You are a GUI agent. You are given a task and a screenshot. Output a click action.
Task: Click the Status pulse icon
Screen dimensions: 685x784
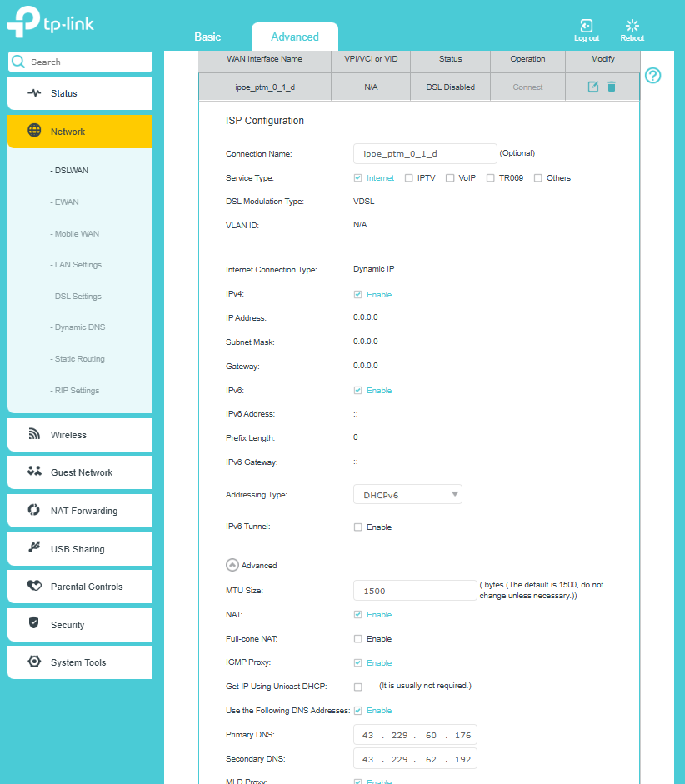point(34,93)
